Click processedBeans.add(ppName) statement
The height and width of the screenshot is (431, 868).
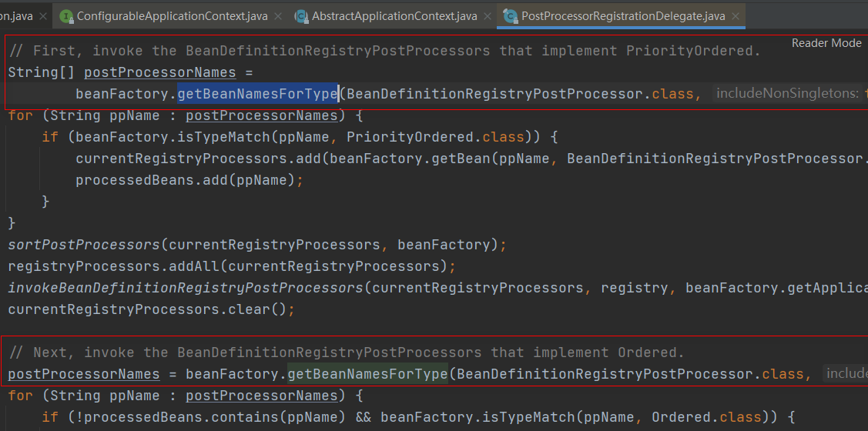(190, 180)
